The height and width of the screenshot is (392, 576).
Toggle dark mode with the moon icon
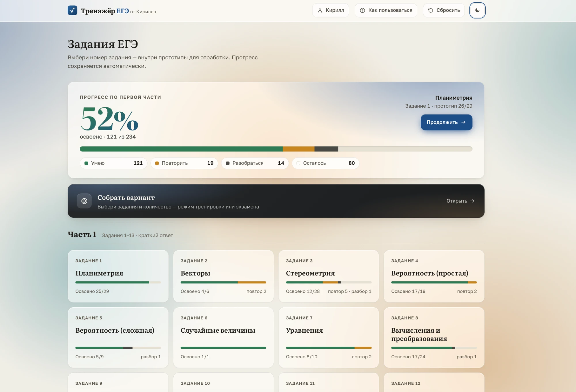[477, 10]
